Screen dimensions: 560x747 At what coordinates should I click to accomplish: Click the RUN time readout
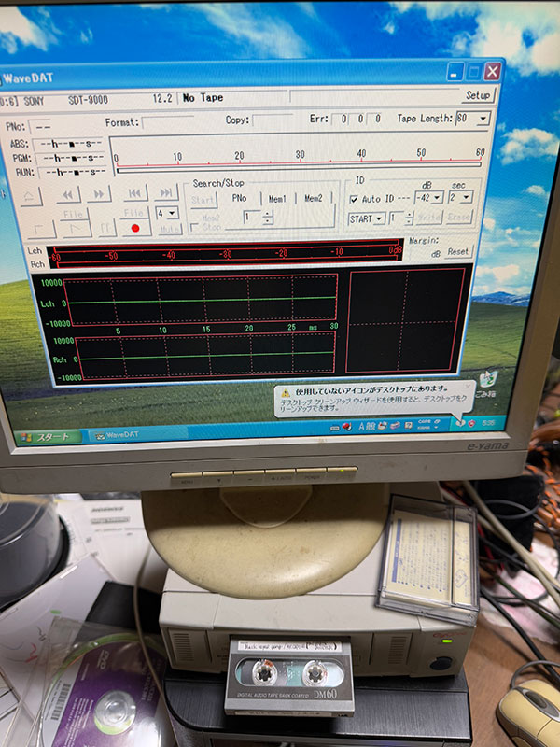click(x=73, y=172)
